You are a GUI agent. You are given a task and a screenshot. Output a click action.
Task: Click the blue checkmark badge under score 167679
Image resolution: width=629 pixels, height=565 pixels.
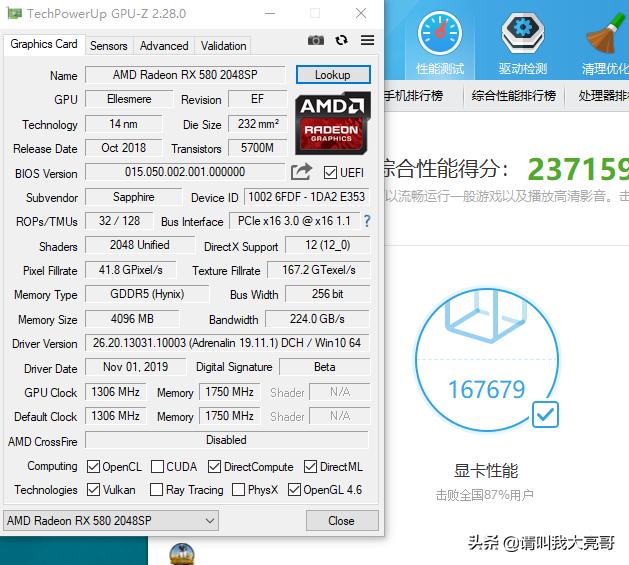point(545,415)
